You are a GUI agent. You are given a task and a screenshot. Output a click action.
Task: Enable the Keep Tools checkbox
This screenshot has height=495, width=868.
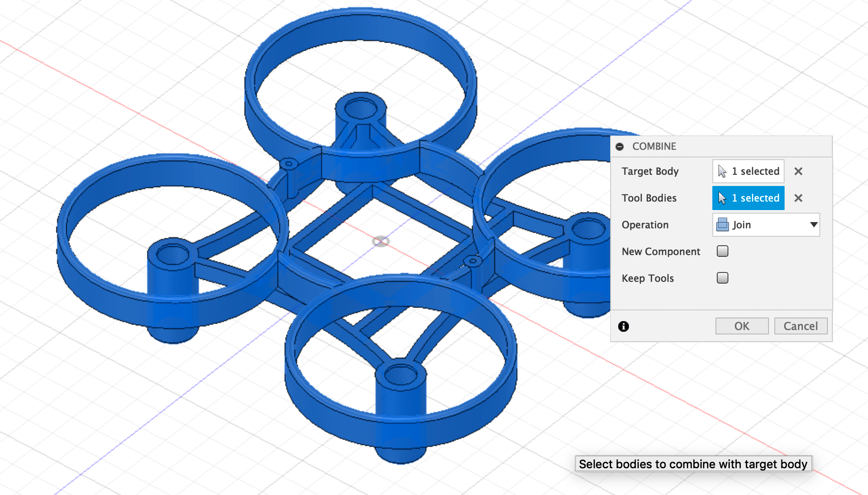click(x=722, y=278)
